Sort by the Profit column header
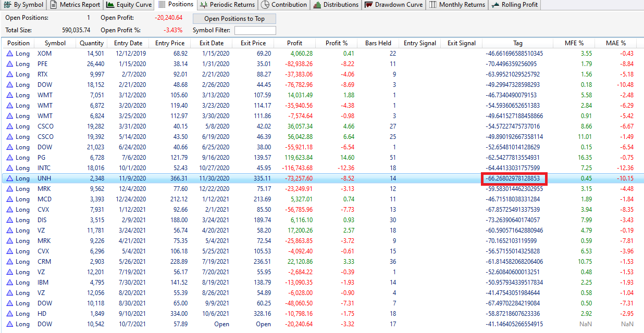Viewport: 644px width, 333px height. pyautogui.click(x=294, y=43)
